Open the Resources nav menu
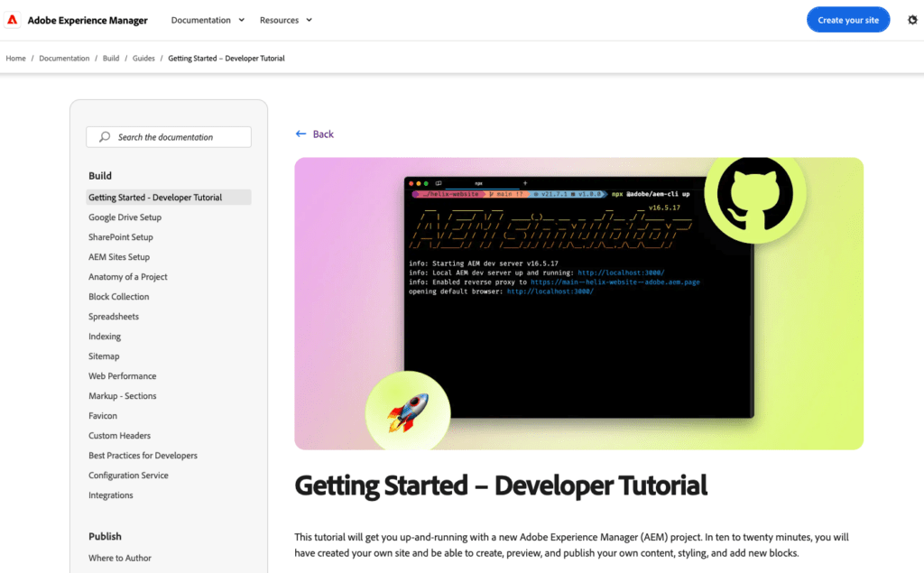This screenshot has height=573, width=924. click(286, 20)
